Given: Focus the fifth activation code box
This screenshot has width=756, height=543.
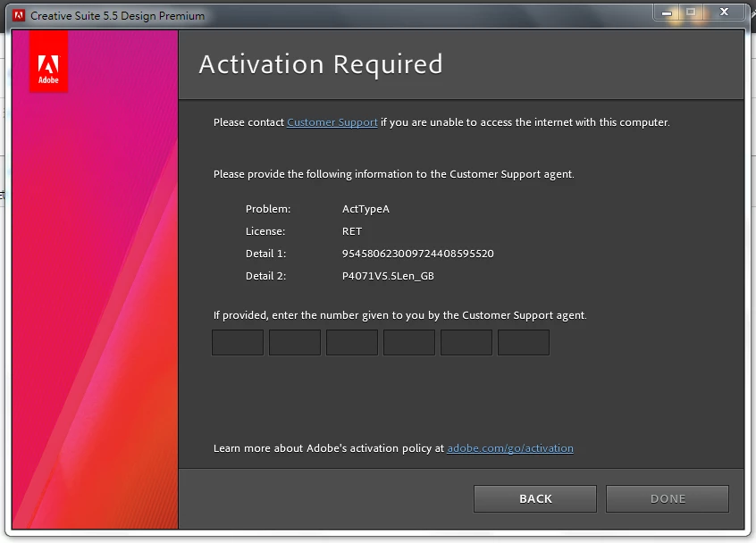Looking at the screenshot, I should tap(466, 343).
